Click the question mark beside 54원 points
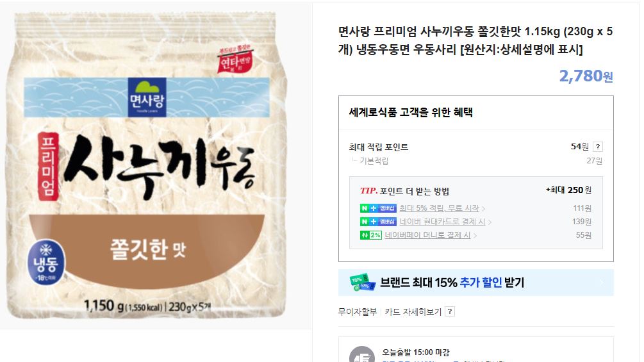Image resolution: width=644 pixels, height=362 pixels. 598,147
